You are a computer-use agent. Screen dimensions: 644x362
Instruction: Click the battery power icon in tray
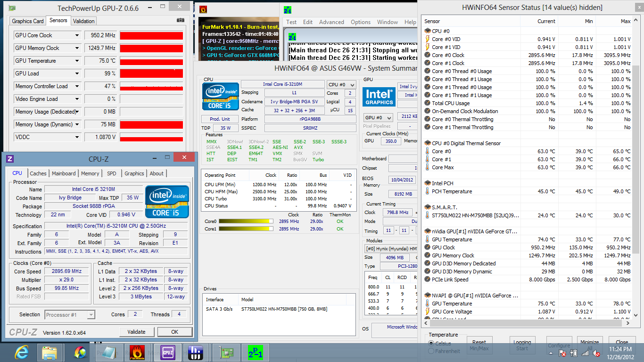[x=574, y=353]
